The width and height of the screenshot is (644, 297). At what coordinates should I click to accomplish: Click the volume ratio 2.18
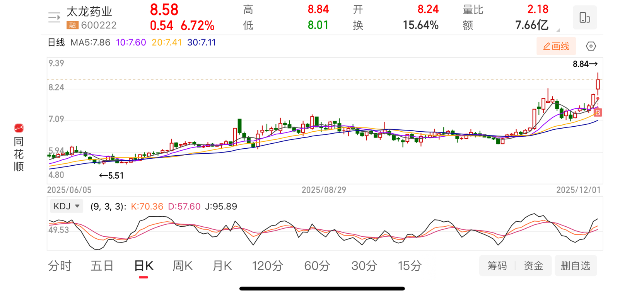(538, 9)
